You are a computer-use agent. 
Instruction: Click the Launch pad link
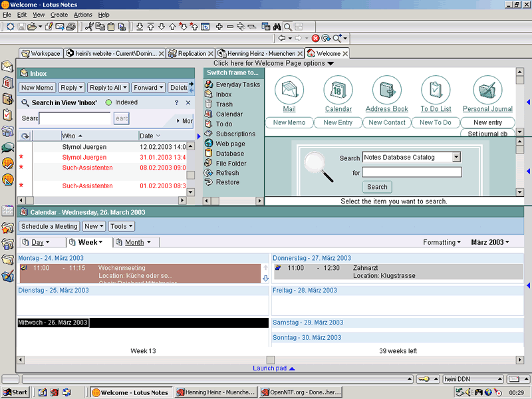pos(273,368)
